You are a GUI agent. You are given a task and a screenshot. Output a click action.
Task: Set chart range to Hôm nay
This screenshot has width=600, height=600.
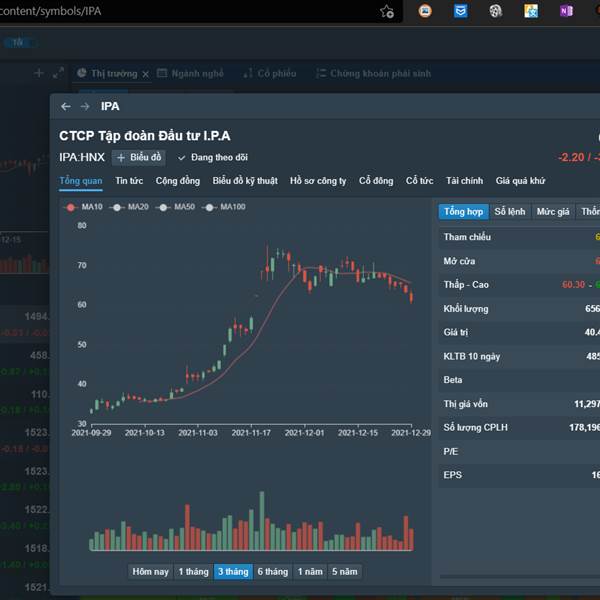coord(150,572)
